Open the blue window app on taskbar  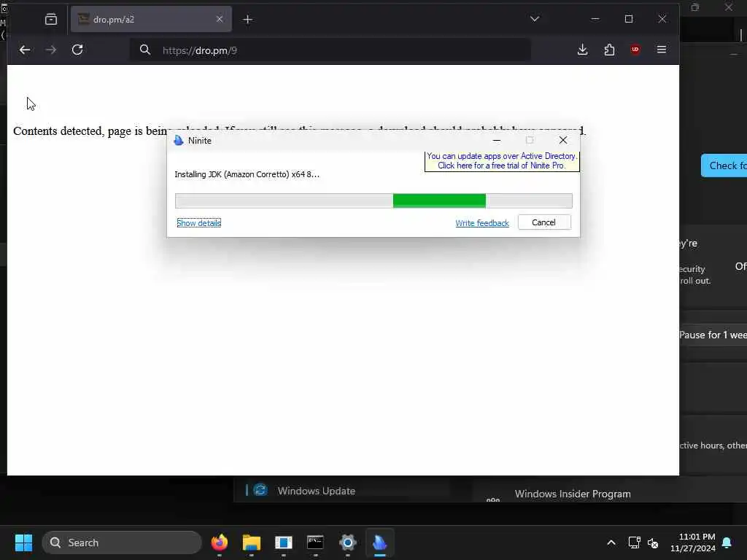coord(284,542)
